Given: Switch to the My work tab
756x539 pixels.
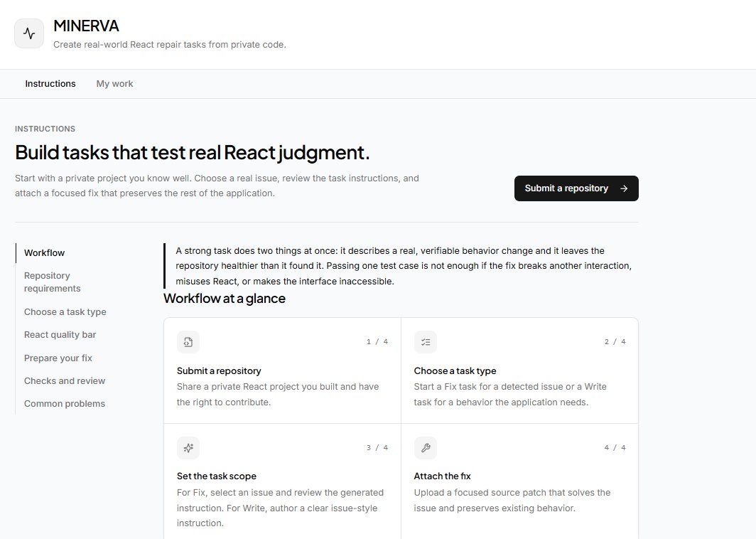Looking at the screenshot, I should [x=115, y=84].
